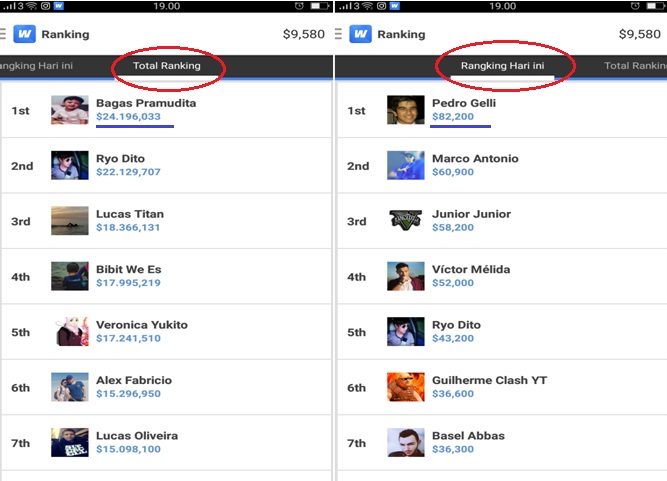Tap the W notification icon in right status bar
Viewport: 667px width, 481px height.
pos(395,6)
